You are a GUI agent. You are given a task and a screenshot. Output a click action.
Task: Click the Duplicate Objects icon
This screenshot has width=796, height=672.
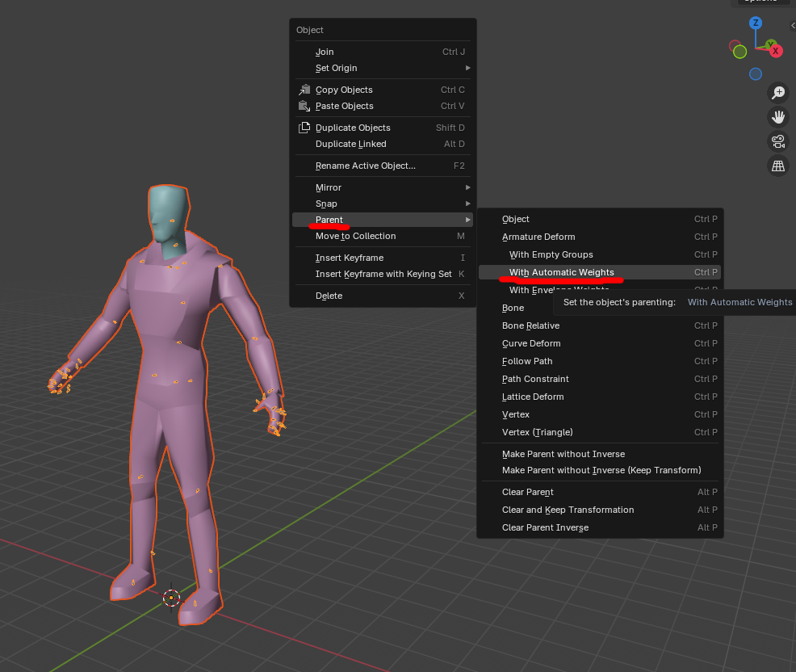(x=304, y=128)
